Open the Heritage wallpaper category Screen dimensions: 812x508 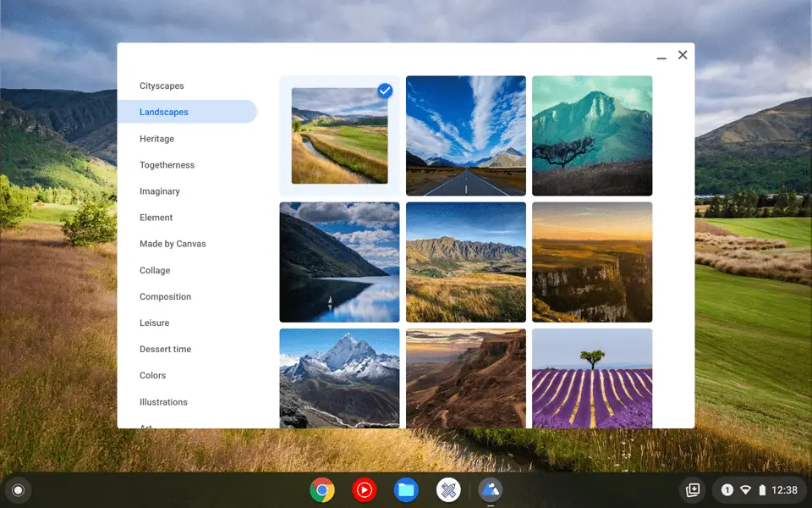click(x=156, y=138)
